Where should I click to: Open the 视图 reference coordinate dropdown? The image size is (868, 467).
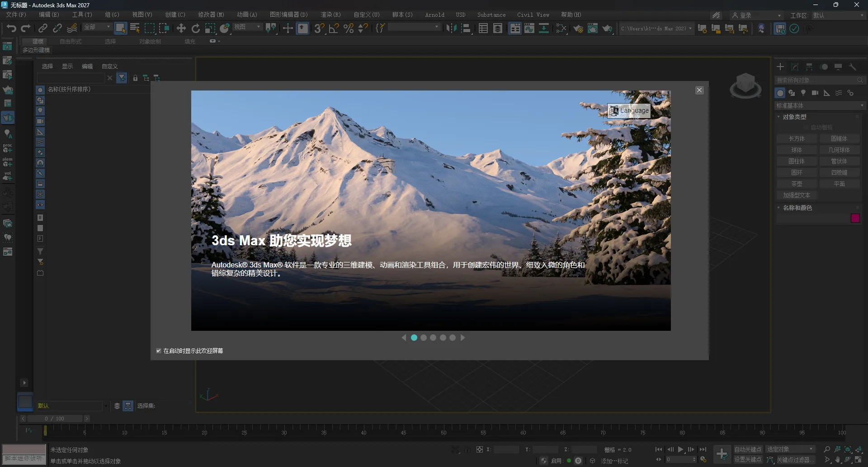click(247, 27)
